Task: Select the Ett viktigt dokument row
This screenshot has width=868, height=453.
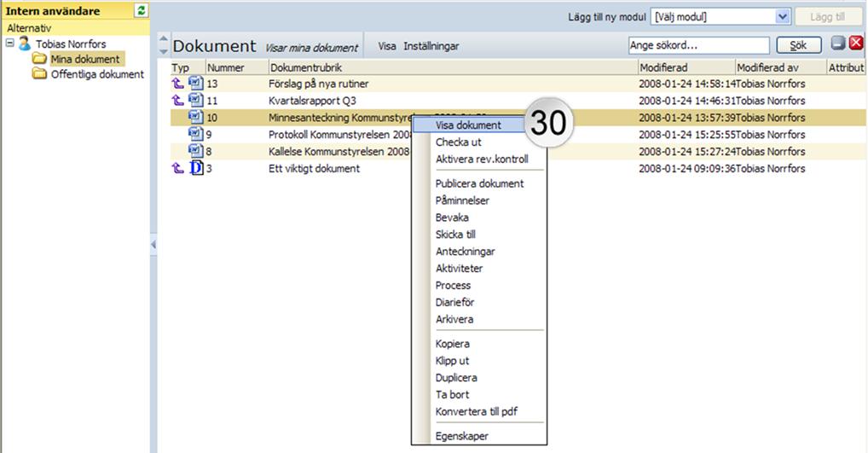Action: (518, 168)
